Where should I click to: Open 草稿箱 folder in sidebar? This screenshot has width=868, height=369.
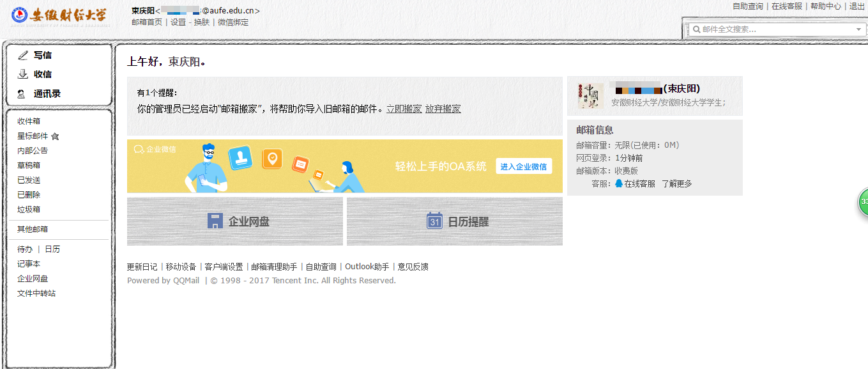point(29,165)
